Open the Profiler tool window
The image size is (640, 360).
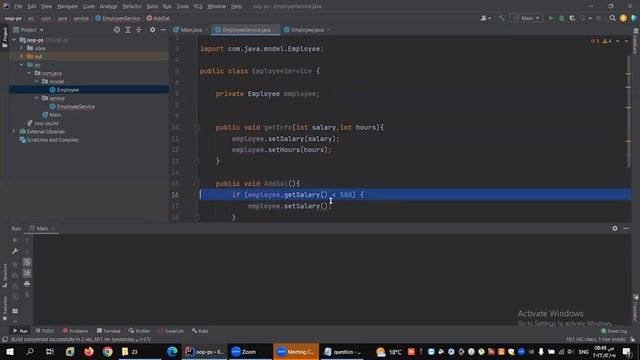139,331
